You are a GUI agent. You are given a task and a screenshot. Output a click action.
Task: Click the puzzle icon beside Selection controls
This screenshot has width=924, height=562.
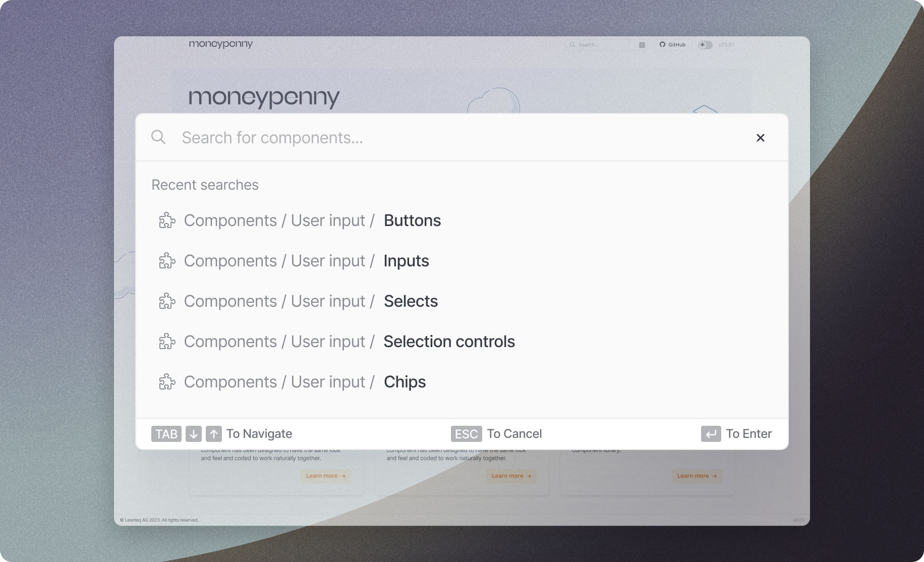pos(166,342)
